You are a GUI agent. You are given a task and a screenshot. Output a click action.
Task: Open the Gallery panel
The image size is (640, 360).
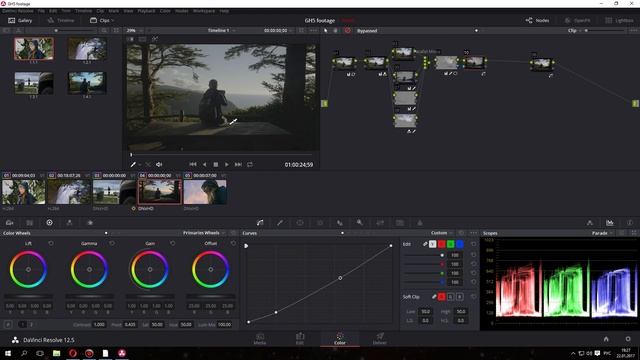20,20
